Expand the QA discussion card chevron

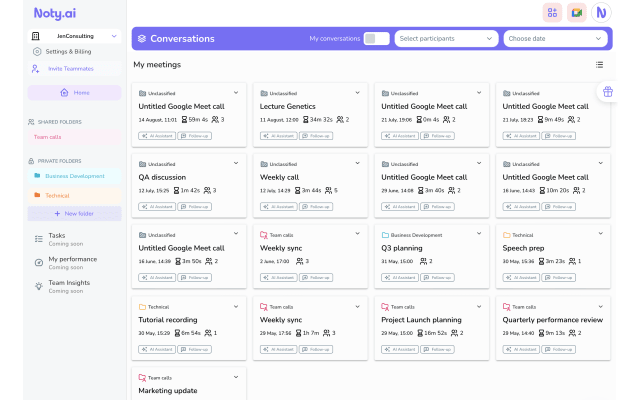(236, 163)
